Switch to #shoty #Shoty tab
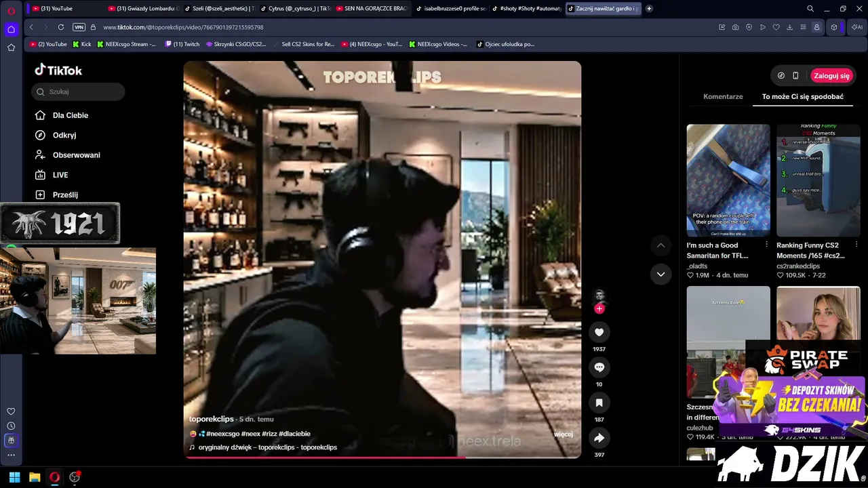Viewport: 868px width, 488px height. click(x=526, y=9)
